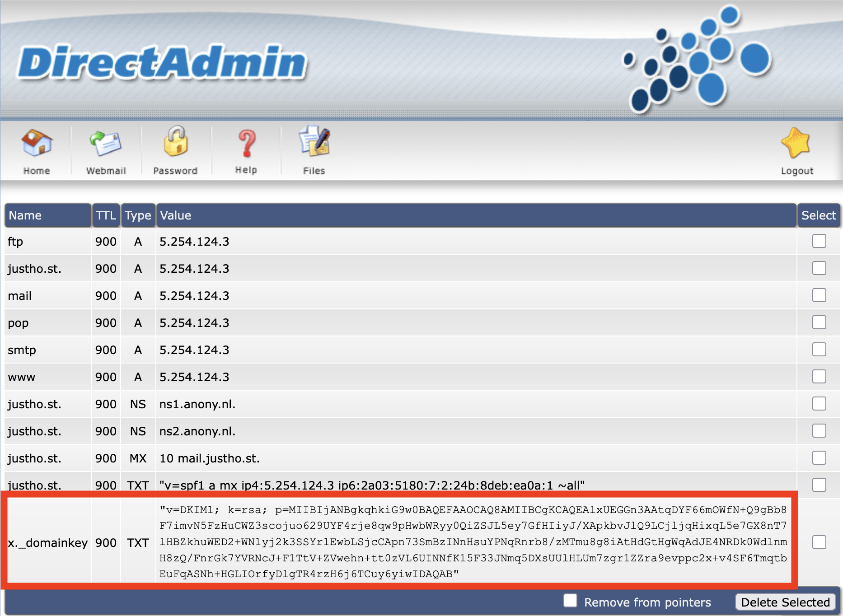Screen dimensions: 843x616
Task: Check the Select box for the ftp record
Action: 818,241
